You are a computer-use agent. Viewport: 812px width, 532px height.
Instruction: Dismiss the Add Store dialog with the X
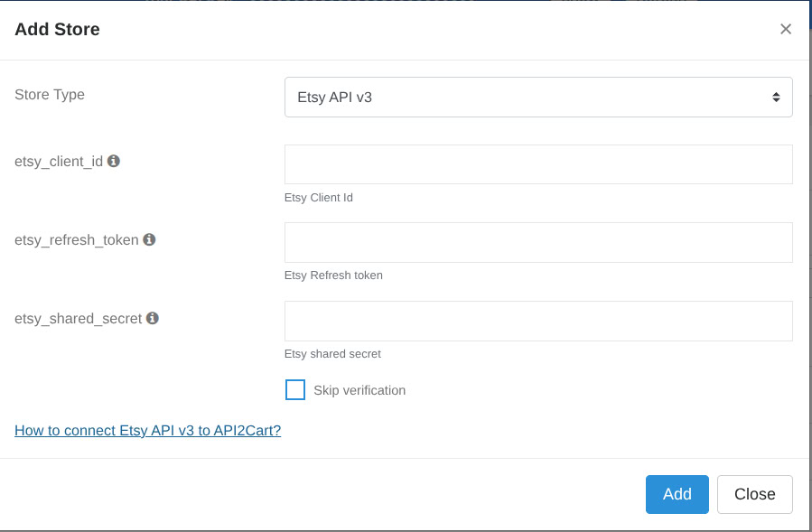785,29
